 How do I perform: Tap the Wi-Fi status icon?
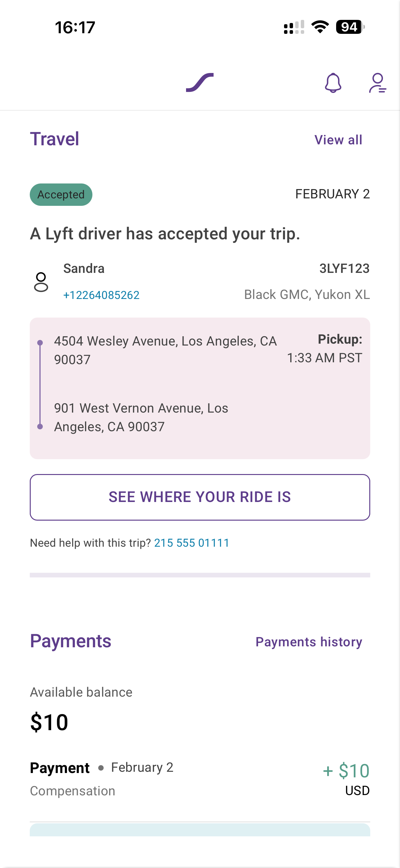point(320,27)
